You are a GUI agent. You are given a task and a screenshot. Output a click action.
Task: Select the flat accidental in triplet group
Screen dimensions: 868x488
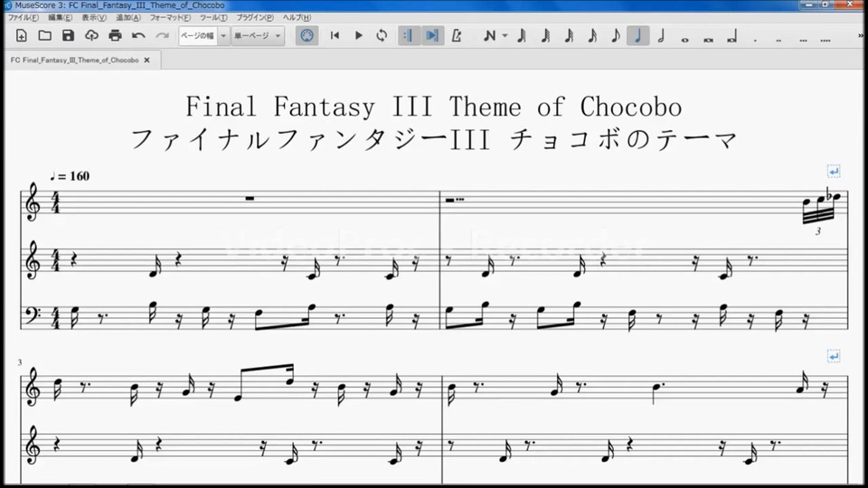[829, 193]
